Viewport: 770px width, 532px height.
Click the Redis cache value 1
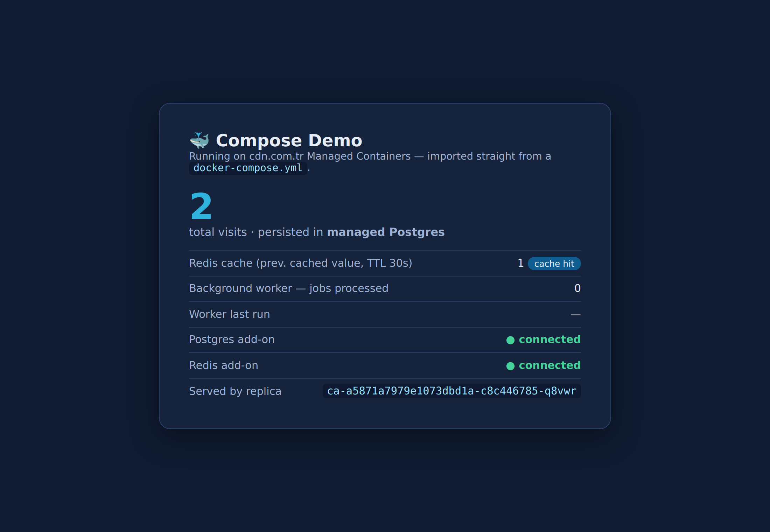(520, 263)
